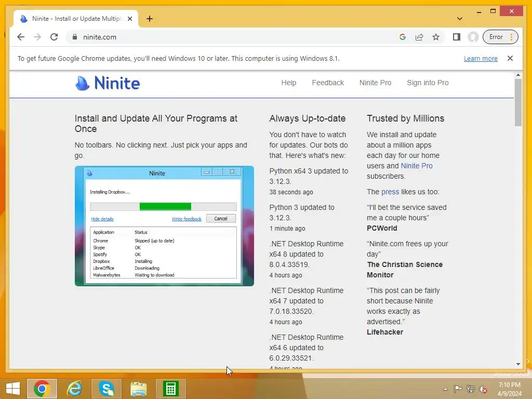Reload the Ninite page
Viewport: 532px width, 399px height.
coord(54,37)
